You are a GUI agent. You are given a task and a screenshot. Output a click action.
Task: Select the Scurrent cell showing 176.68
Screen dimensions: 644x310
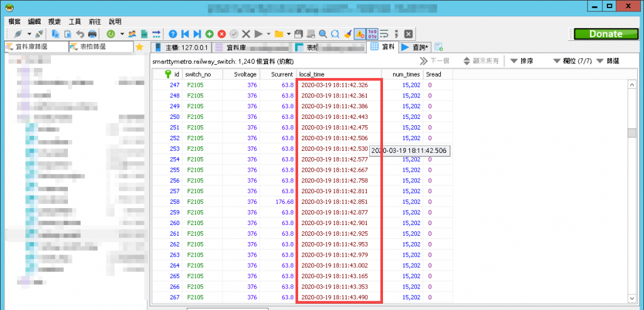tap(278, 202)
